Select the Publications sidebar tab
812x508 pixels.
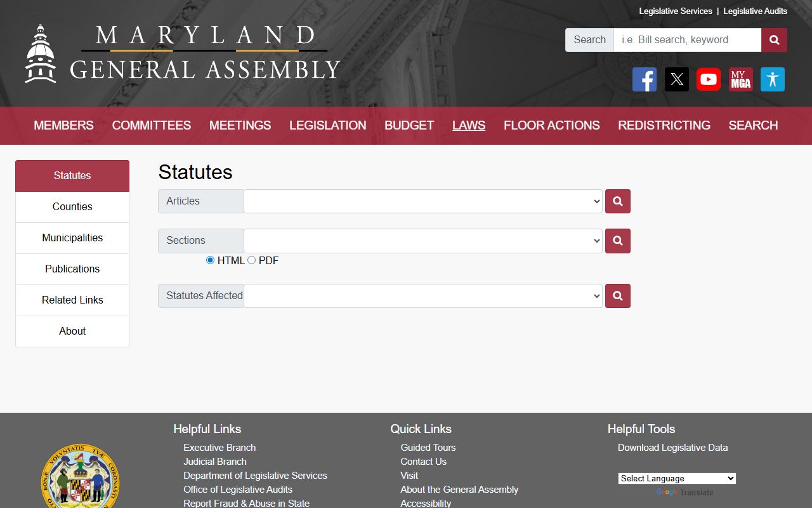click(x=72, y=269)
